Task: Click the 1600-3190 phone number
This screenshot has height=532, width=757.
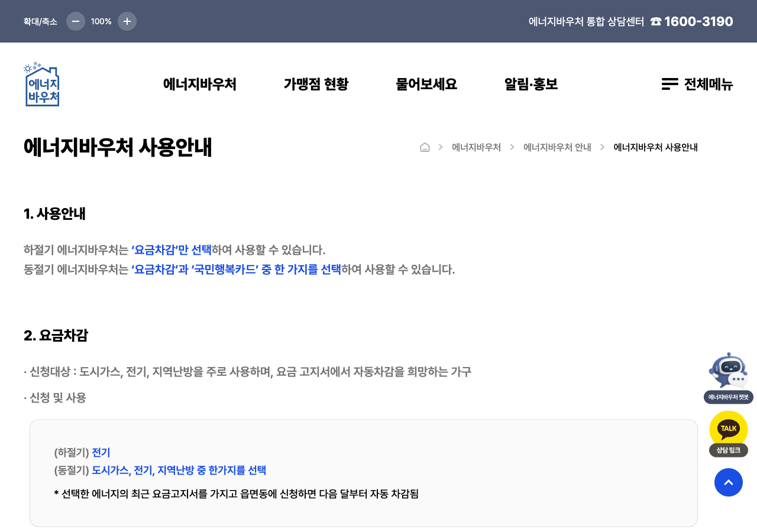Action: point(698,21)
